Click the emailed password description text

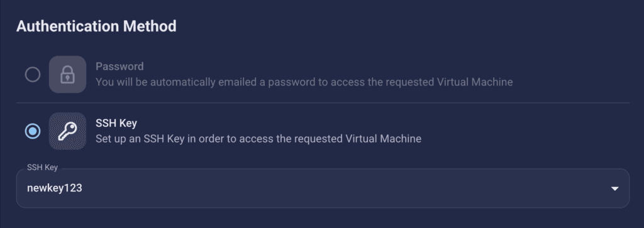304,83
